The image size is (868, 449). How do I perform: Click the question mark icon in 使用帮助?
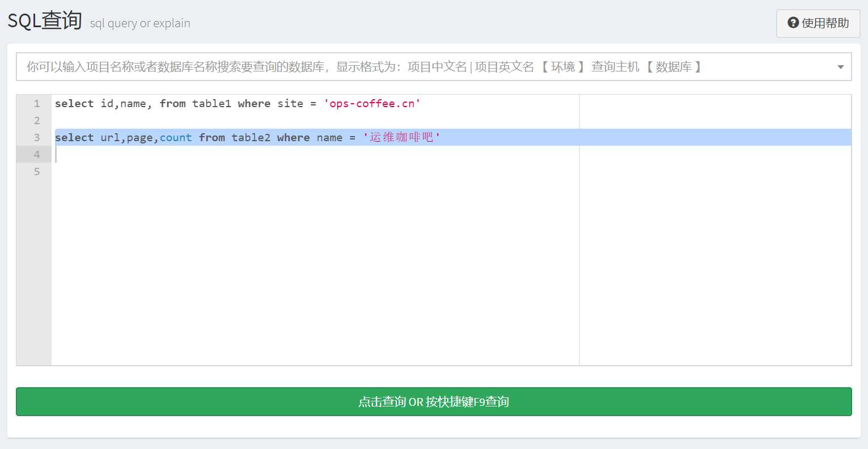tap(793, 23)
